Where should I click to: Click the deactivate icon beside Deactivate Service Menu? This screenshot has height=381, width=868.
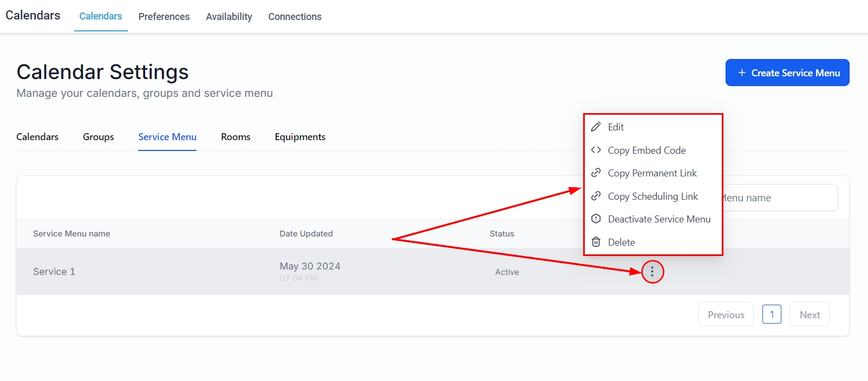tap(596, 219)
